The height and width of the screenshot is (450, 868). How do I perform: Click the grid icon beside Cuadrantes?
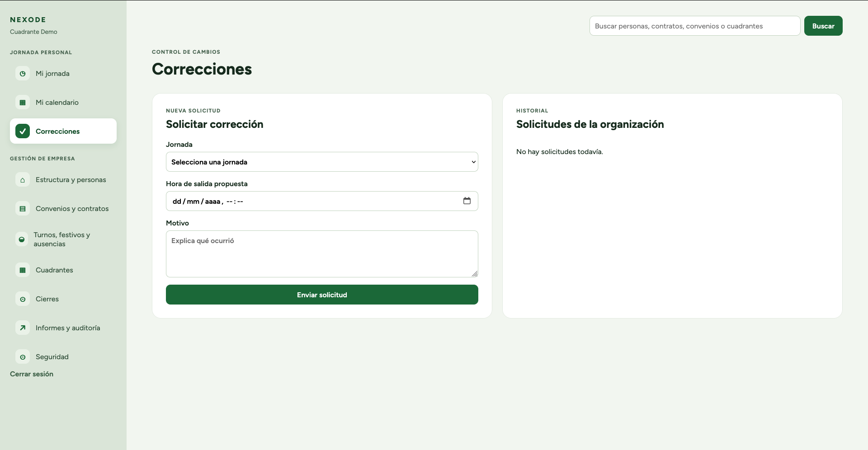(23, 270)
